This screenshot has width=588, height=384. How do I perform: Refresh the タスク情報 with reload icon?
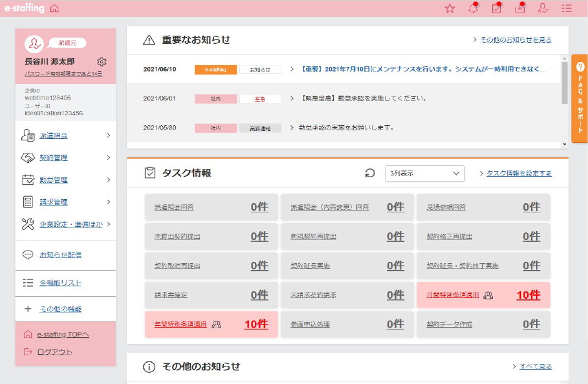370,174
